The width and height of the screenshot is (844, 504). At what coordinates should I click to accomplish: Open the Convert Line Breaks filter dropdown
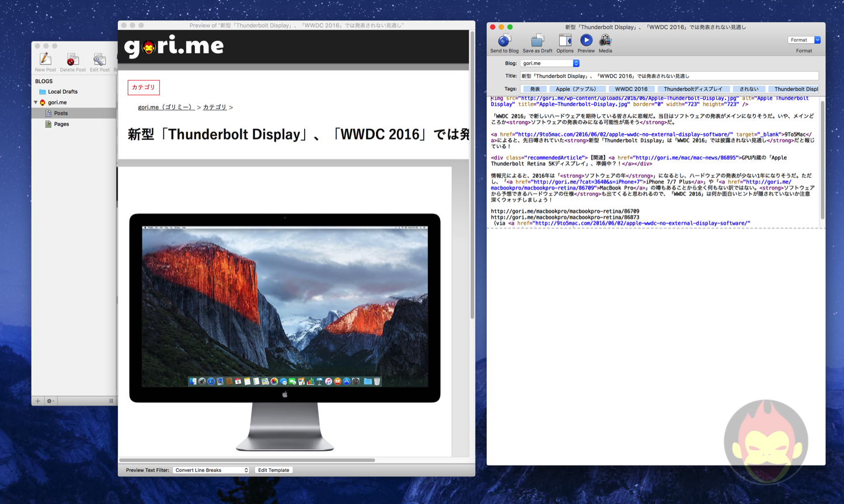point(211,470)
